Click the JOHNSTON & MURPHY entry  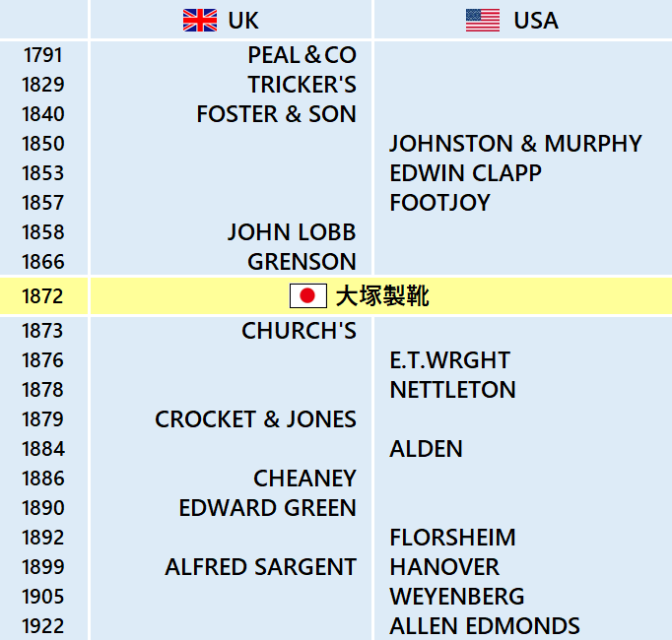(x=515, y=144)
